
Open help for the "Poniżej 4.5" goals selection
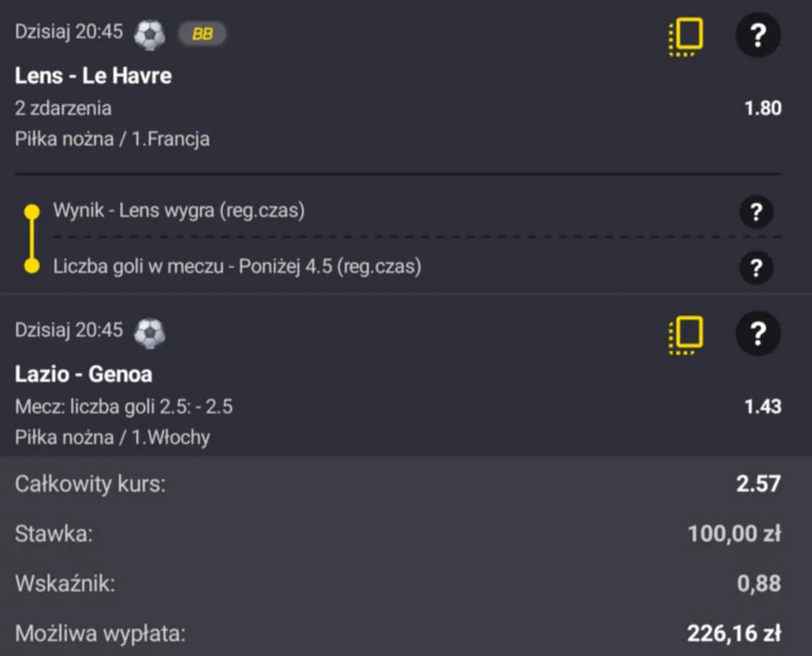(x=756, y=267)
